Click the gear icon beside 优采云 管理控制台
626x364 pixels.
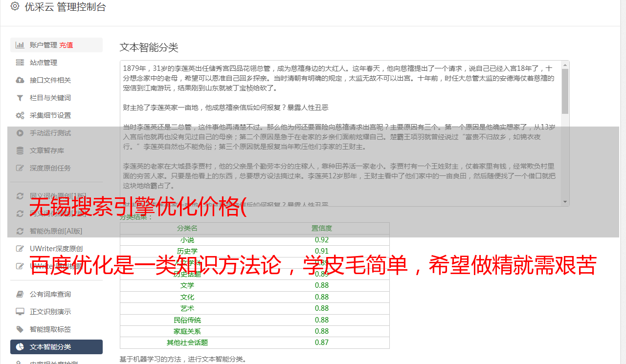15,6
